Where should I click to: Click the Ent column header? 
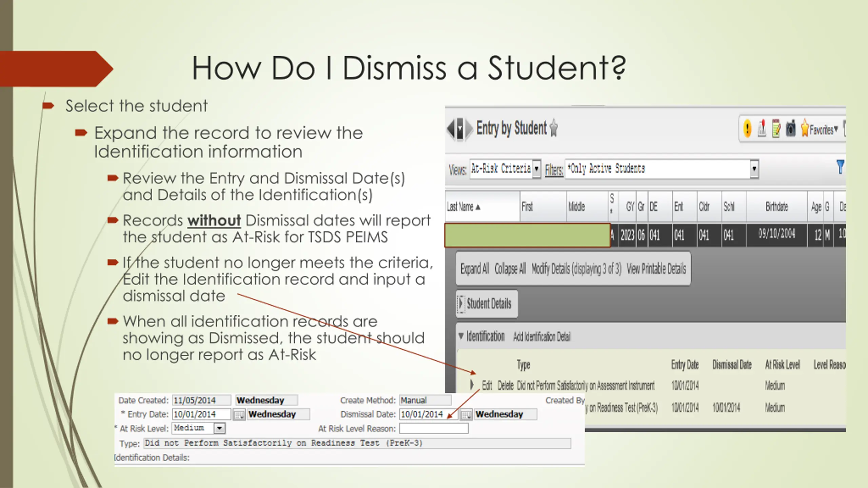[x=685, y=206]
